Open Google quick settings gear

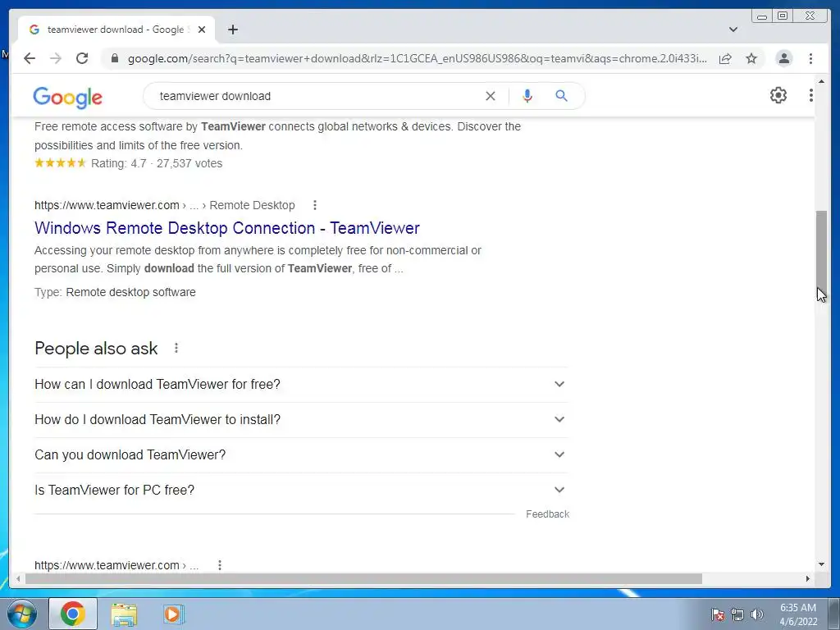tap(778, 95)
